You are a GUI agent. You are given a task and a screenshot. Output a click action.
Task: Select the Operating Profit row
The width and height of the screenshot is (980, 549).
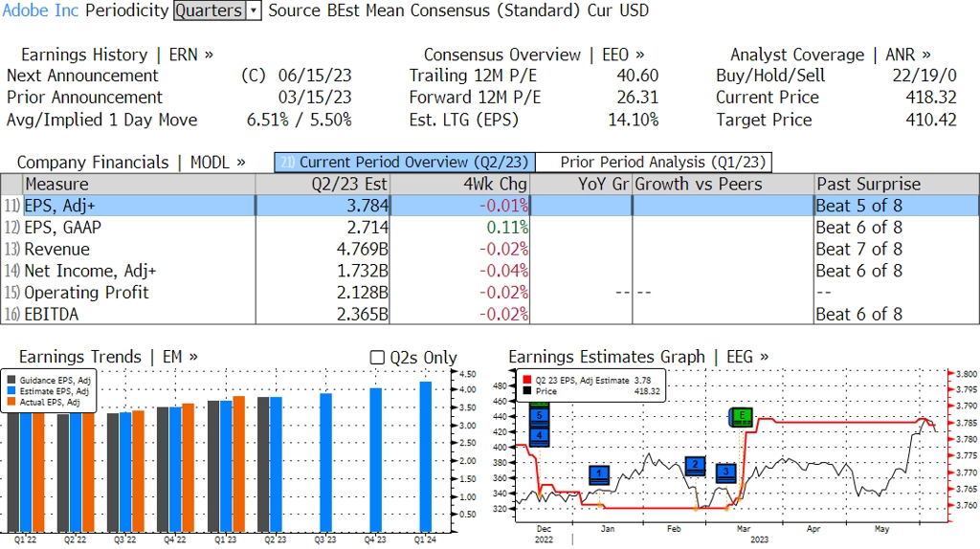click(490, 293)
